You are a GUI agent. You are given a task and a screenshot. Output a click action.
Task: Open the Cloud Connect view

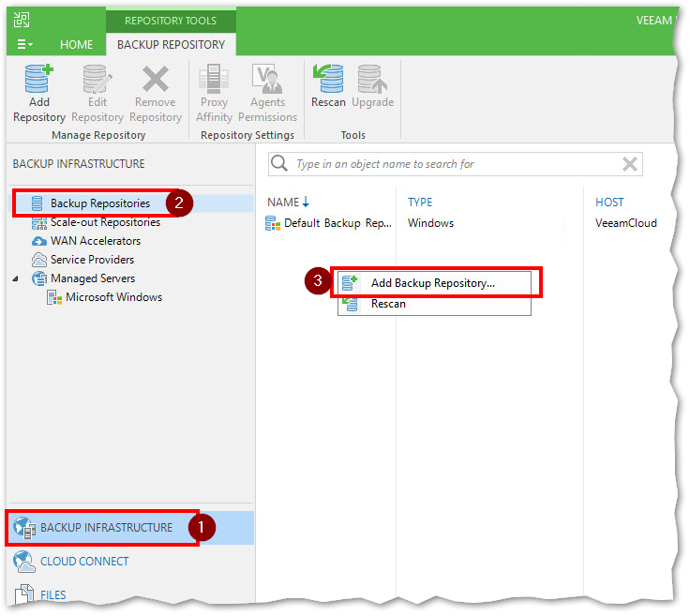coord(83,562)
